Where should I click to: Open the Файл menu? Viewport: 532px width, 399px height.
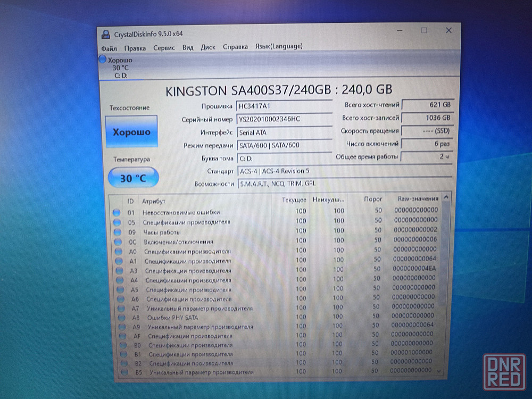pyautogui.click(x=109, y=48)
